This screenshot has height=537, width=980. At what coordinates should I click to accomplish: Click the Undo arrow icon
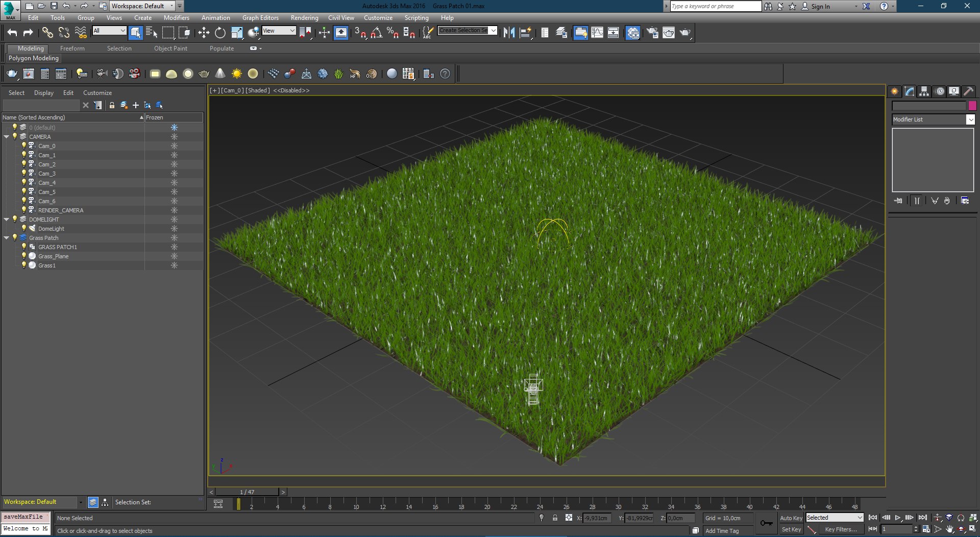(12, 33)
